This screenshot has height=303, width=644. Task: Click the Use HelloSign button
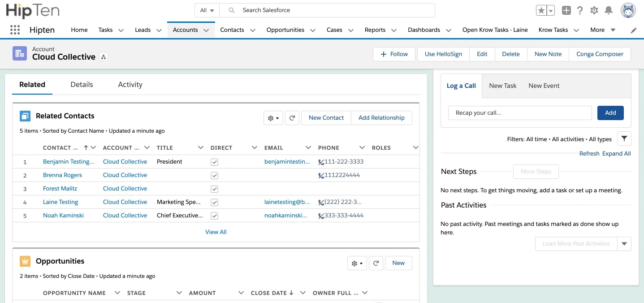click(x=443, y=54)
